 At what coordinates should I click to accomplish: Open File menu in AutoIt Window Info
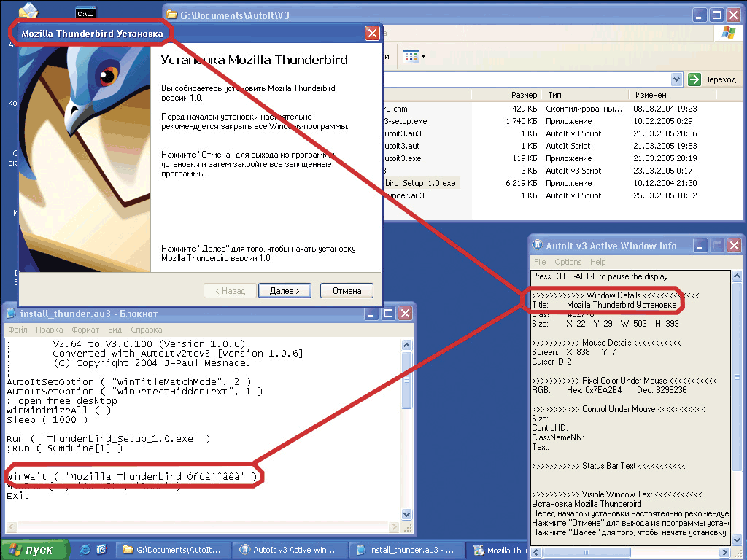[x=540, y=262]
